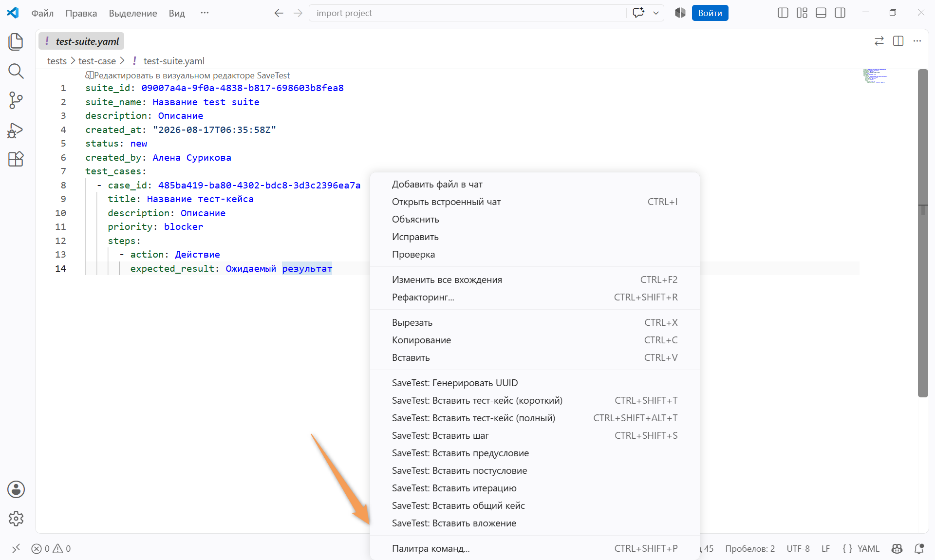The image size is (935, 560).
Task: Click errors and warnings counter
Action: click(52, 549)
